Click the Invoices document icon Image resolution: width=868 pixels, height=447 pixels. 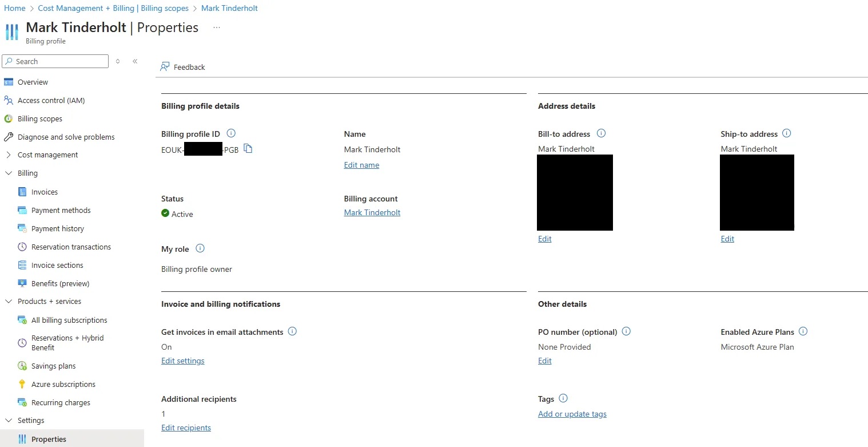[22, 192]
